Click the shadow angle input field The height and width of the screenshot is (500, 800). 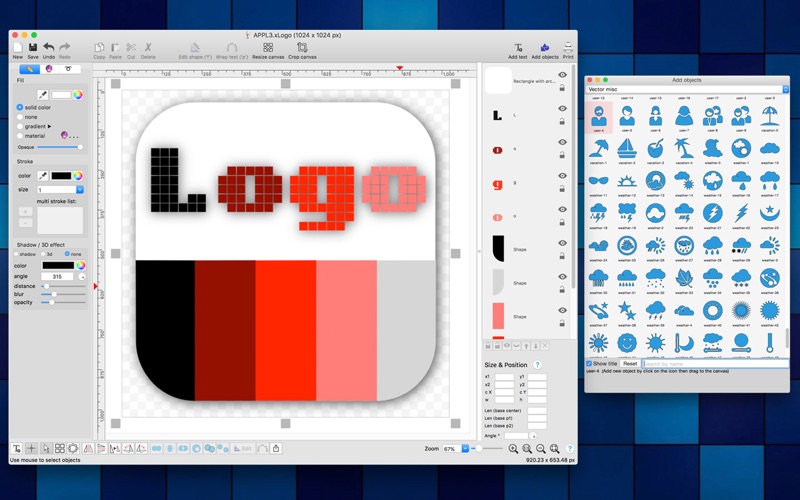coord(58,277)
